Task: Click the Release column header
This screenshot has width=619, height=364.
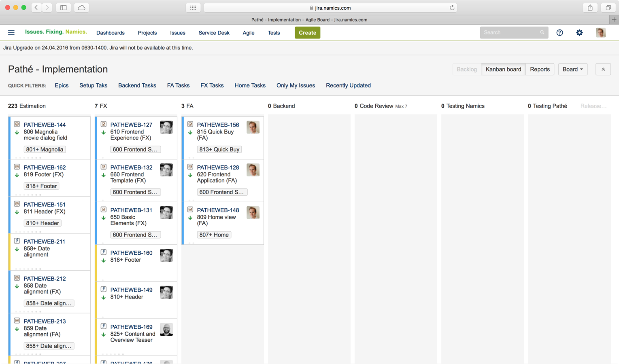Action: tap(593, 106)
